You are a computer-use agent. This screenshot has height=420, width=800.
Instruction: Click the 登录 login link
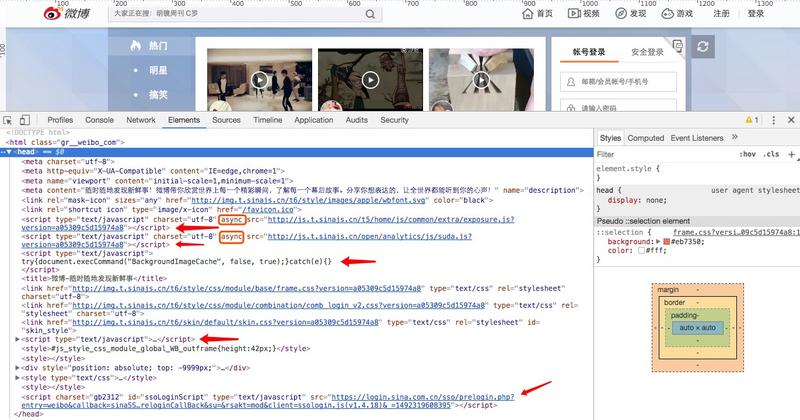point(756,13)
